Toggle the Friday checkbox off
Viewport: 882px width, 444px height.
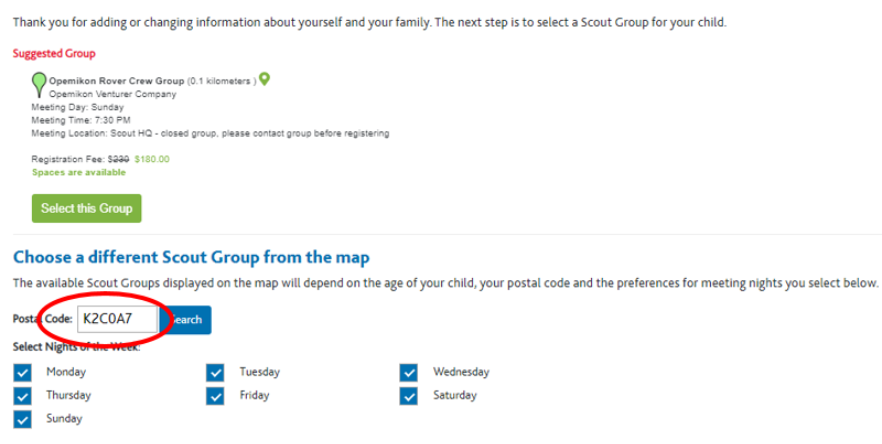tap(215, 396)
